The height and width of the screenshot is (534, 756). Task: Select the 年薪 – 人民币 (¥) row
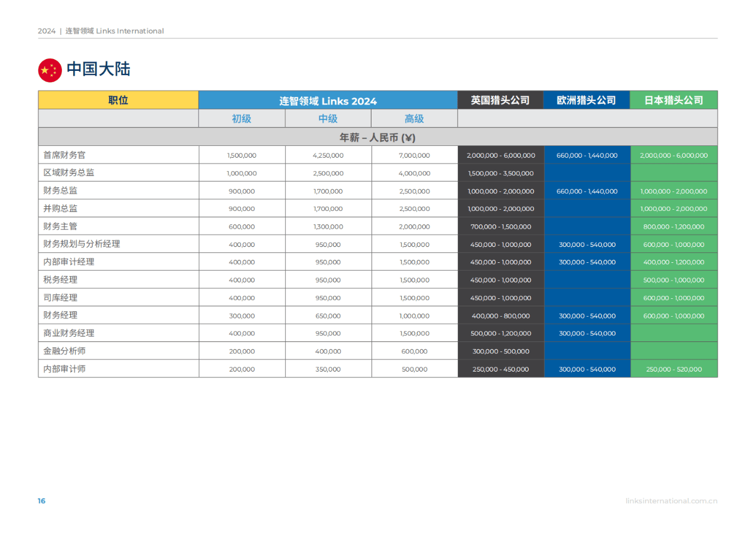[378, 137]
